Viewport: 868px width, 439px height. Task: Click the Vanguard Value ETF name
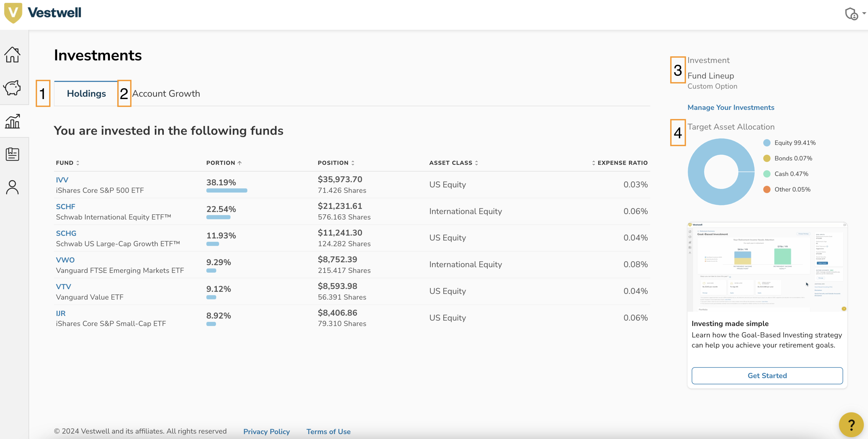(x=90, y=297)
